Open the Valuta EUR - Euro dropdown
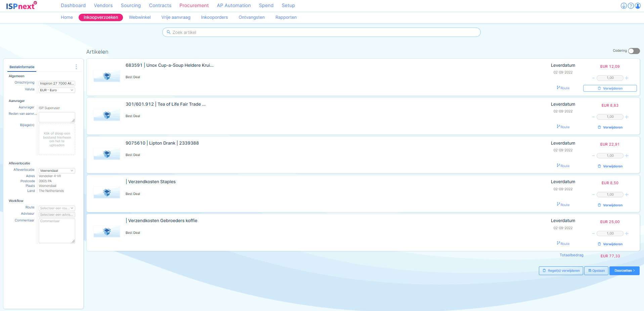Screen dimensions: 644x311 [x=57, y=90]
